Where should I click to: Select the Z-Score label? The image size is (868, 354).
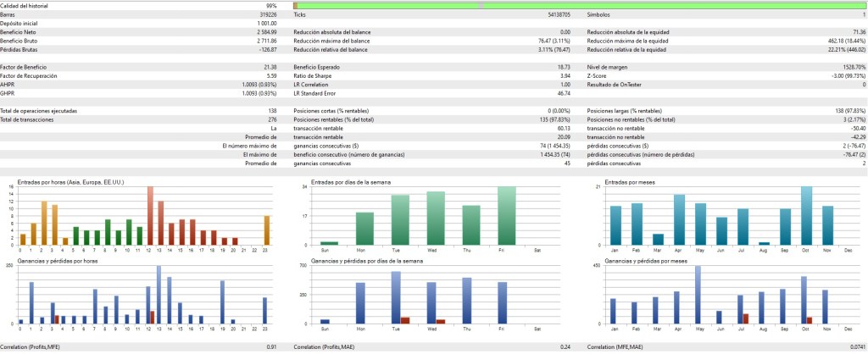598,75
